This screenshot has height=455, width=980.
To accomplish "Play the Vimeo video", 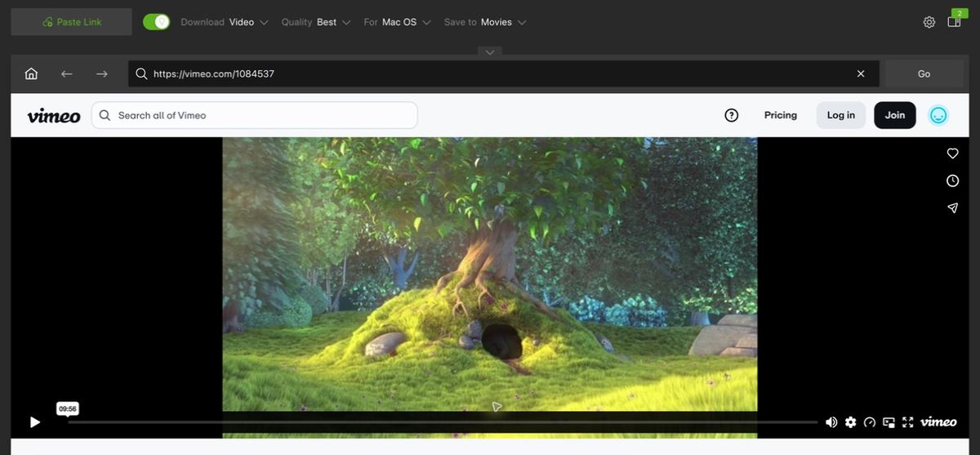I will (34, 422).
